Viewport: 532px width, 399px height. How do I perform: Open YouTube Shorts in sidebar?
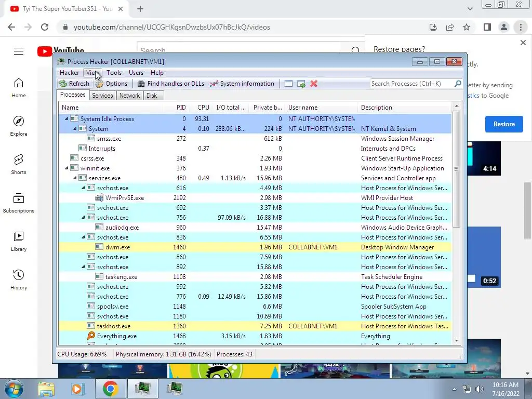point(19,164)
